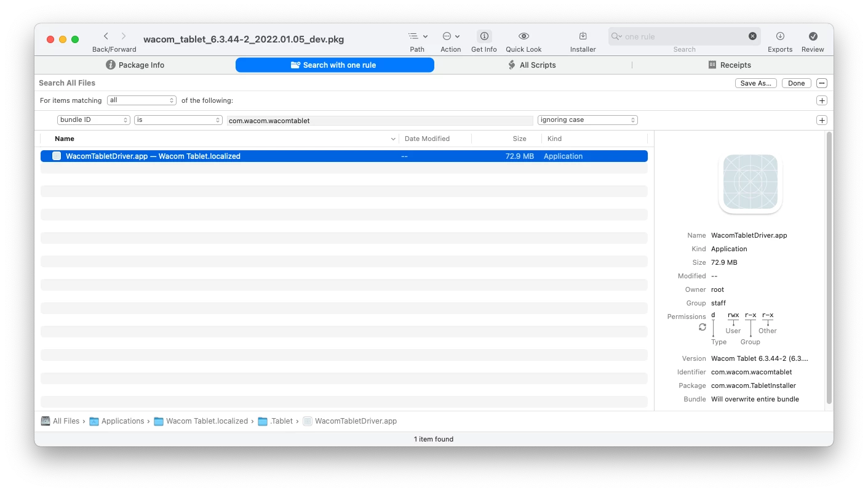Click the inspector vertical scrollbar

coord(829,268)
